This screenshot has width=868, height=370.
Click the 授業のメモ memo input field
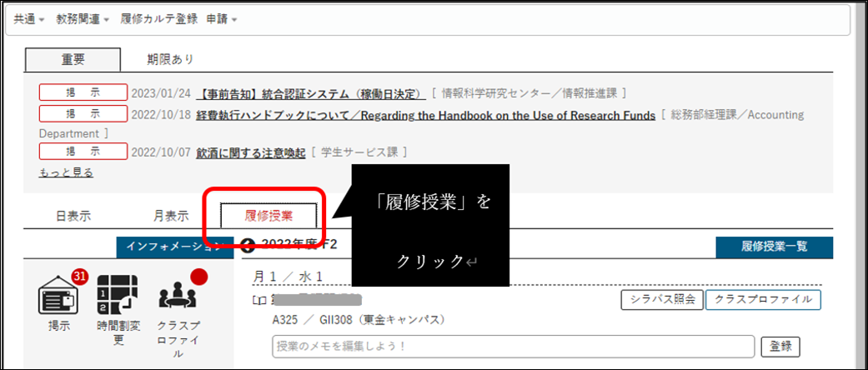[513, 346]
